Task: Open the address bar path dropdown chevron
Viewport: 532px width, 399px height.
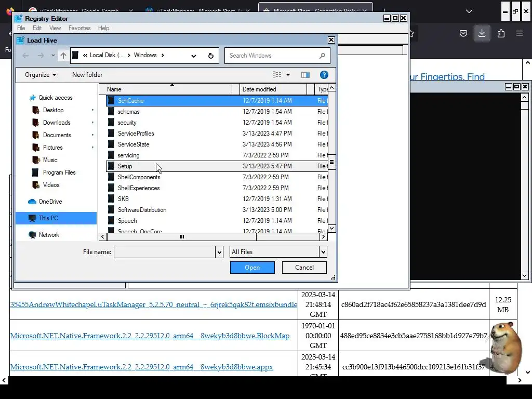Action: [193, 56]
